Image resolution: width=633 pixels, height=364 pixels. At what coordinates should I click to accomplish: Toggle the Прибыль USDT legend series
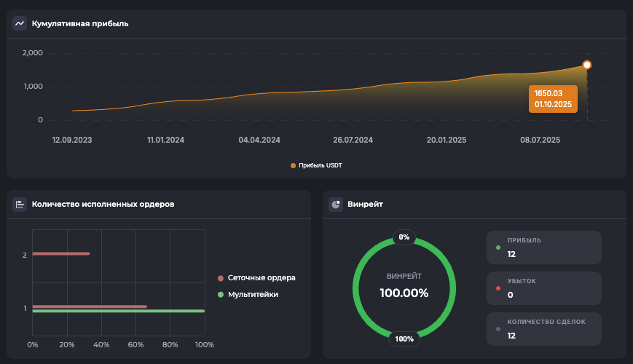click(316, 165)
